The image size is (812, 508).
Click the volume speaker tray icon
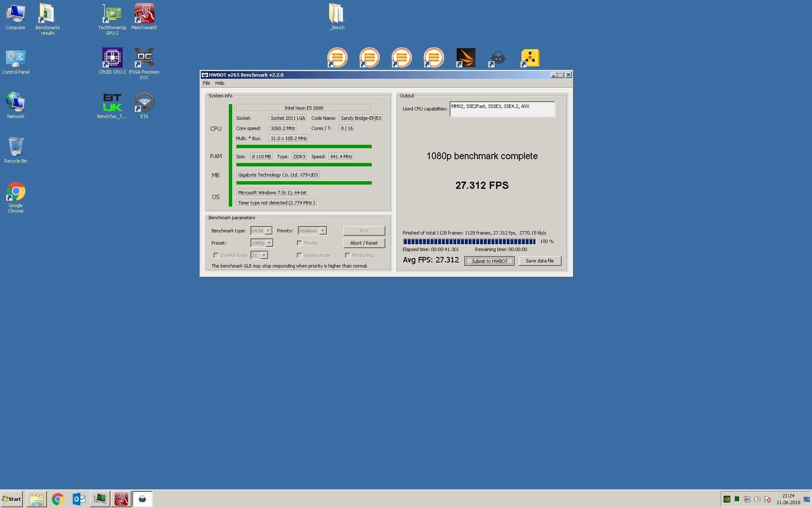click(x=757, y=499)
